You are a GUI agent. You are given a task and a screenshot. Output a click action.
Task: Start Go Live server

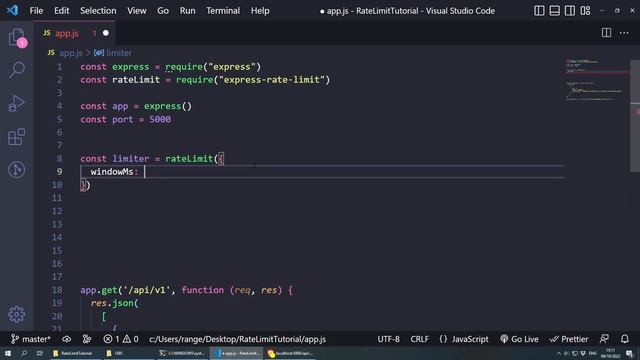point(519,339)
